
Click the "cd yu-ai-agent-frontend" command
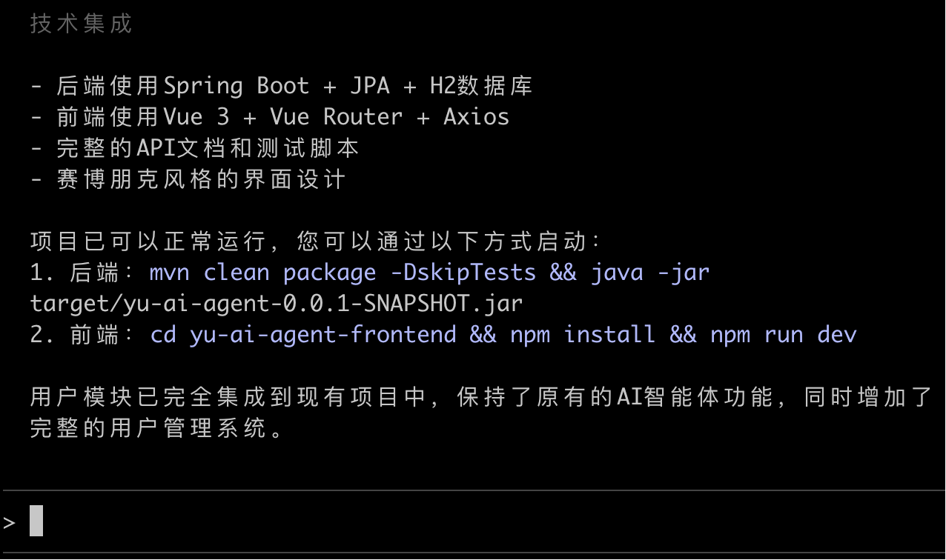coord(303,335)
